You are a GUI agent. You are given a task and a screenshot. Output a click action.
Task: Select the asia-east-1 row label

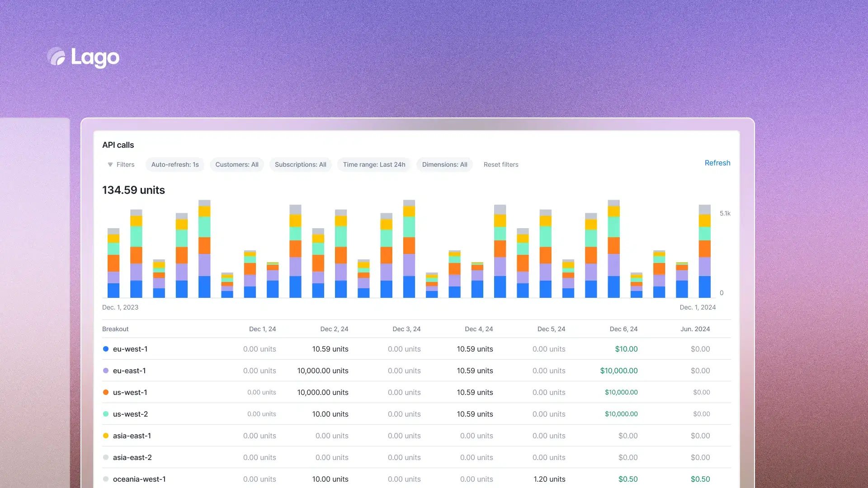click(x=132, y=436)
